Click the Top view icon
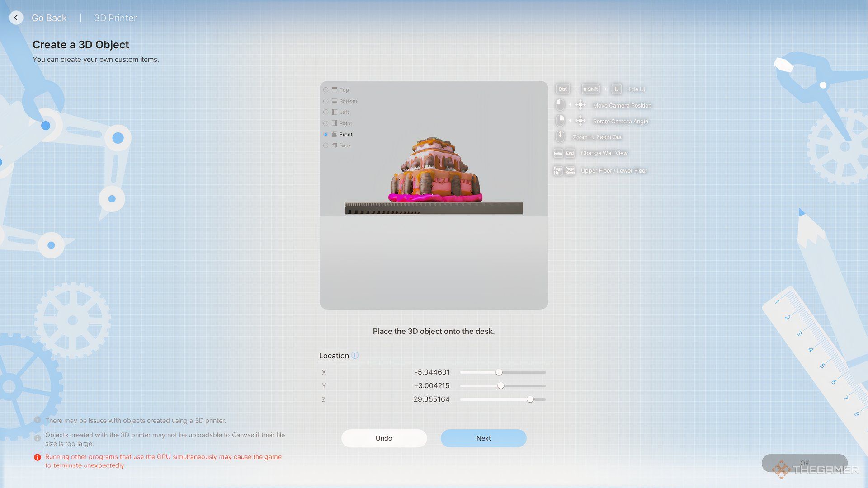The width and height of the screenshot is (868, 488). coord(335,90)
